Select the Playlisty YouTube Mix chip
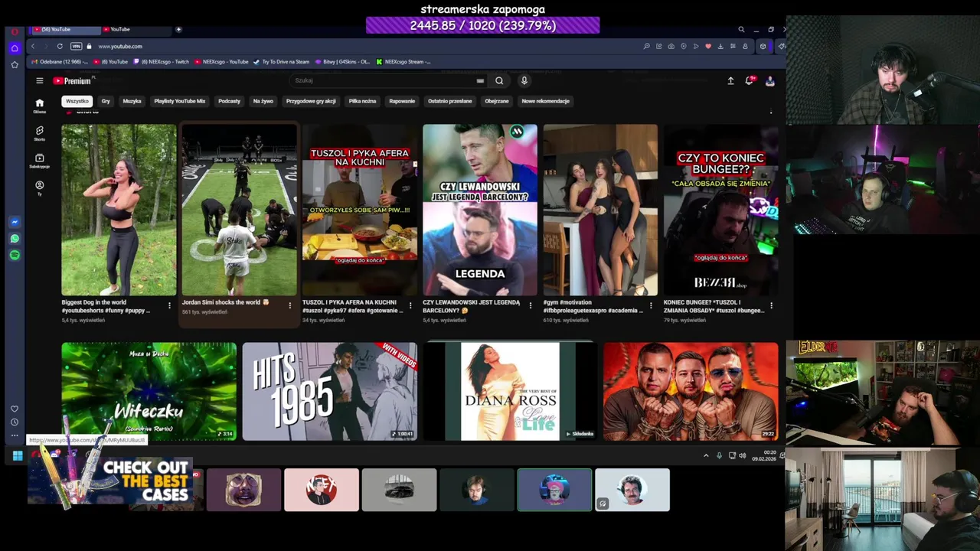980x551 pixels. (x=180, y=101)
